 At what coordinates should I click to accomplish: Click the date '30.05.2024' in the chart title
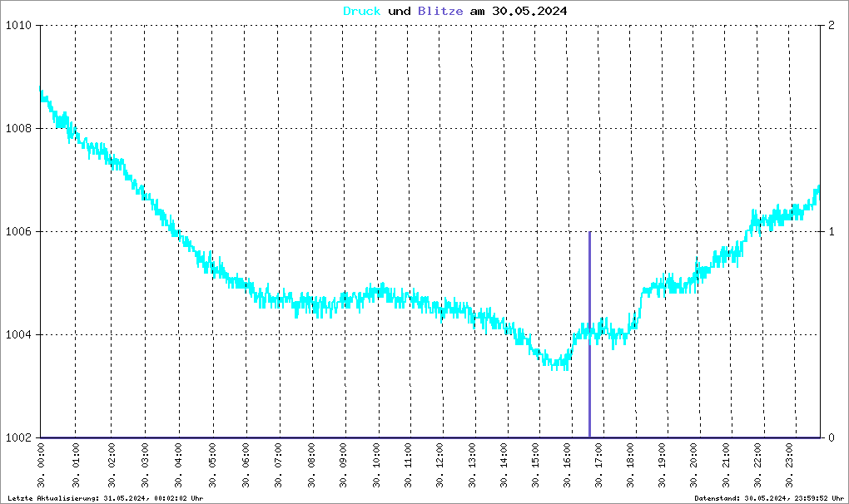pos(529,11)
